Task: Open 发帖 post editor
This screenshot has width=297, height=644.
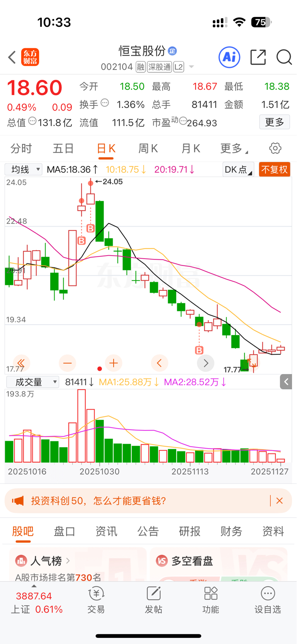Action: click(x=153, y=601)
